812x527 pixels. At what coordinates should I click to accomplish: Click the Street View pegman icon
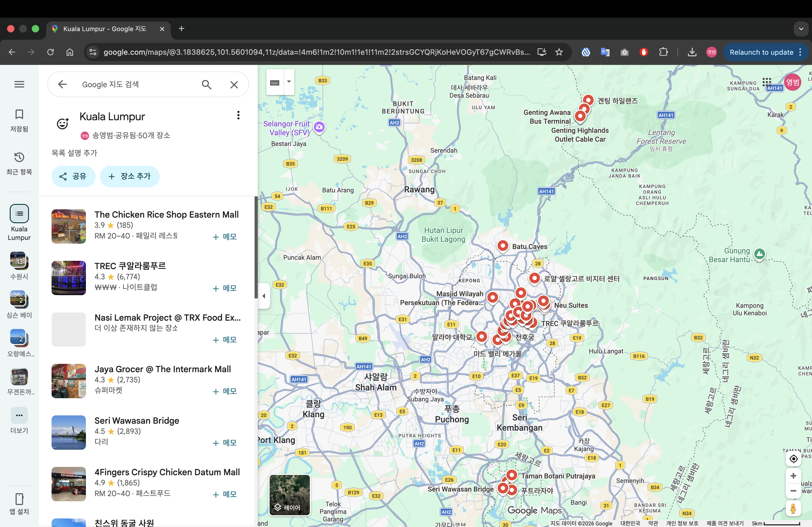793,508
